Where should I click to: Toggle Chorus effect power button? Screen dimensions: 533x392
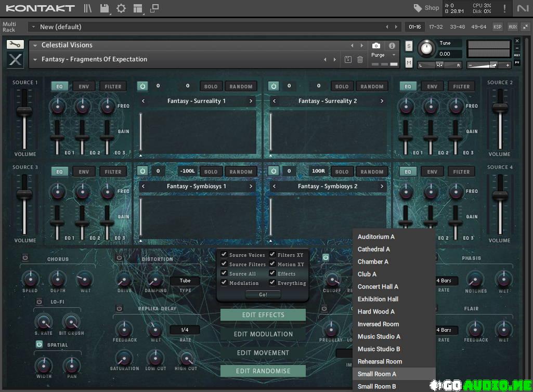point(25,258)
